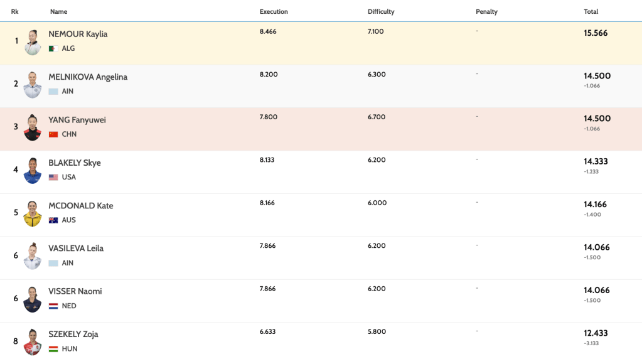642x364 pixels.
Task: Click AIN flag under Melnikova's name
Action: click(x=53, y=92)
